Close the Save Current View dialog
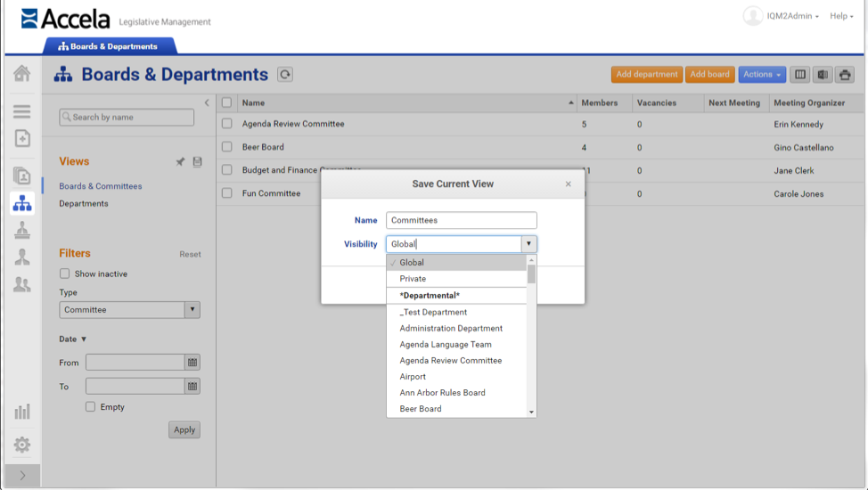This screenshot has width=868, height=490. (x=568, y=184)
